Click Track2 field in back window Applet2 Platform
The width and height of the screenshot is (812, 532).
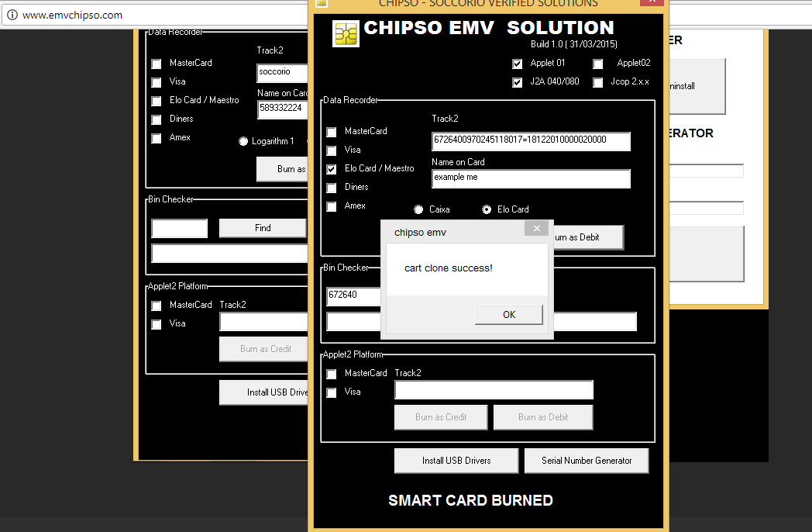(263, 322)
